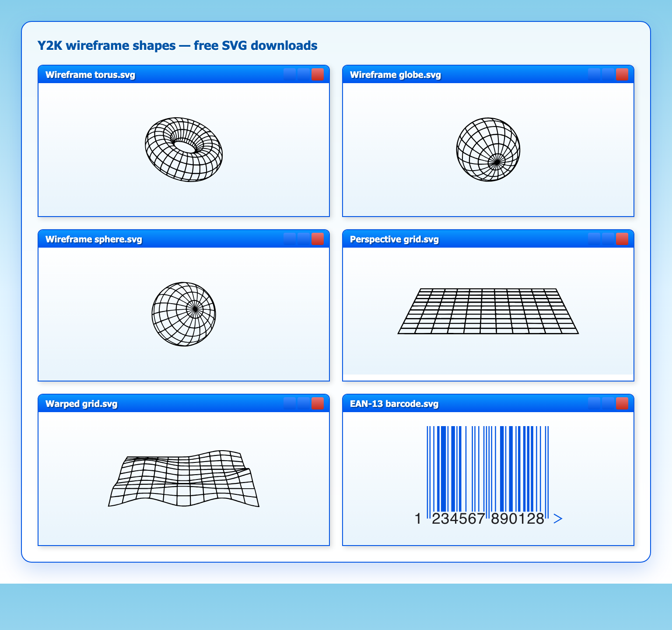
Task: Click the first blue button on EAN-13 barcode.svg title bar
Action: (594, 403)
